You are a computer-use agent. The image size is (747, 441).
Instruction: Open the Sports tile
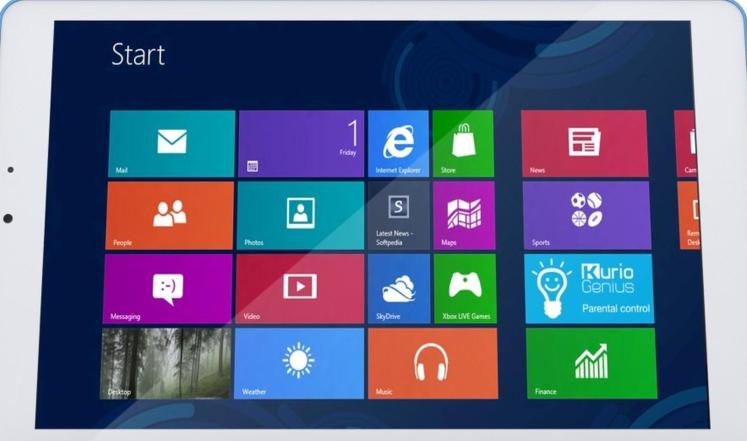click(x=585, y=215)
